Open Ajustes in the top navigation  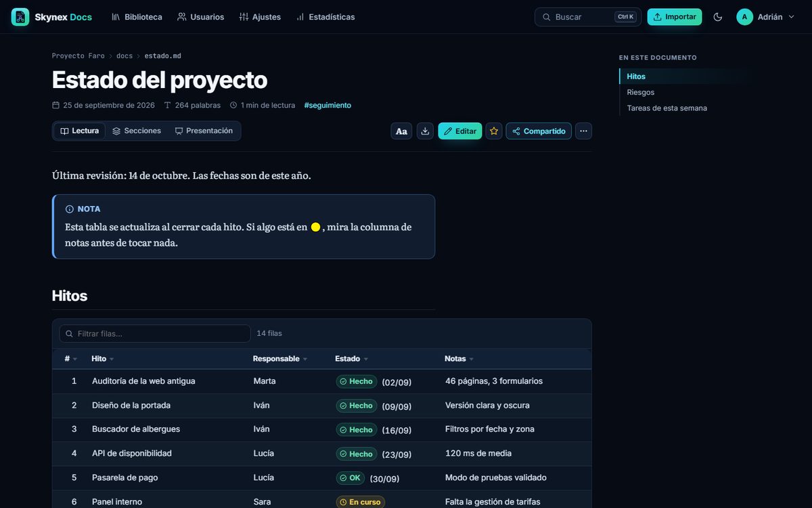[x=260, y=17]
